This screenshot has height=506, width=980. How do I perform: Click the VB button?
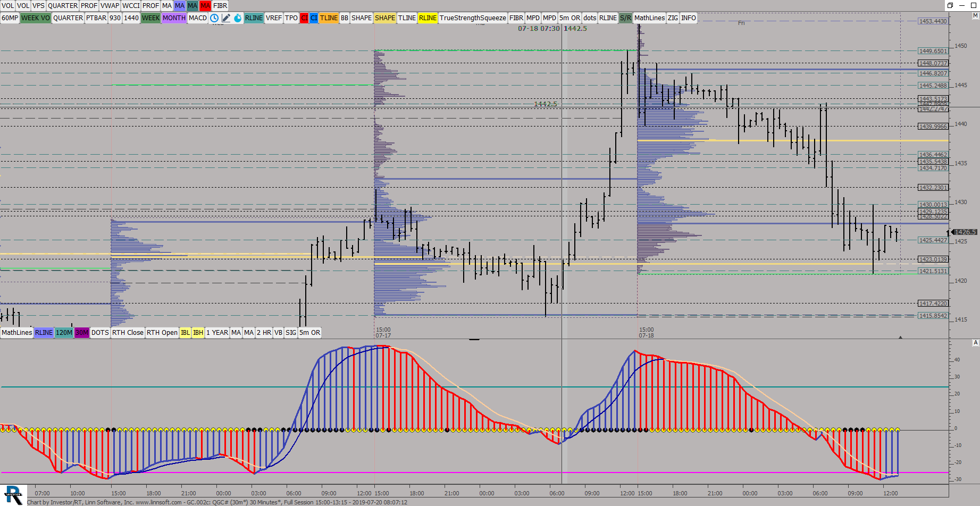click(x=278, y=333)
